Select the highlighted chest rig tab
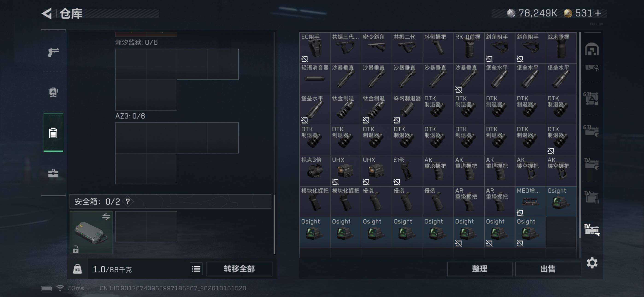The height and width of the screenshot is (297, 644). [x=53, y=133]
